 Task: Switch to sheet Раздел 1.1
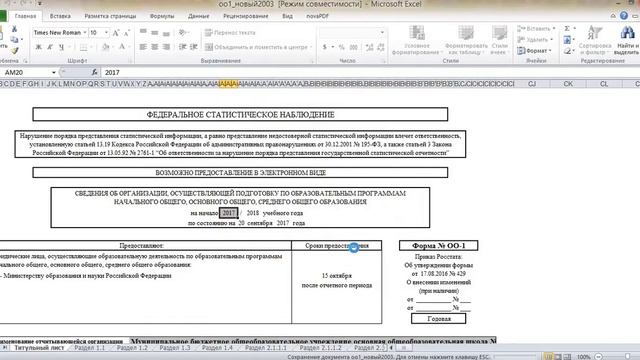(90, 348)
